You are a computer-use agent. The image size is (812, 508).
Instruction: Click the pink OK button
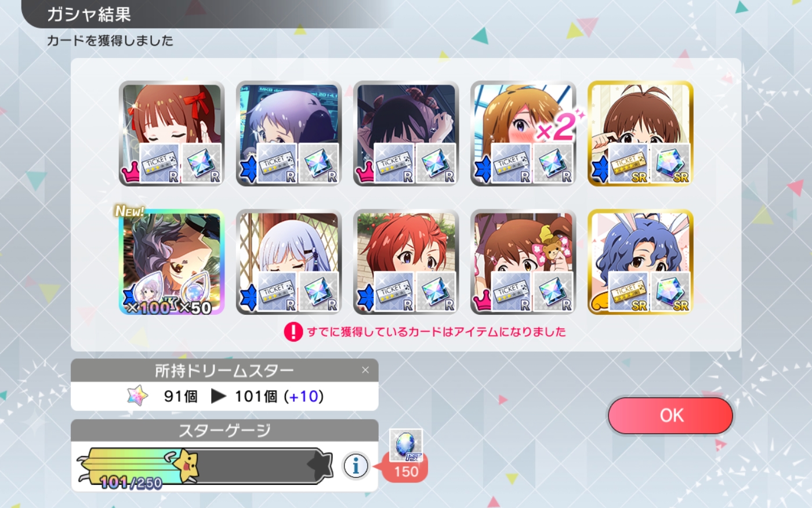pyautogui.click(x=670, y=415)
